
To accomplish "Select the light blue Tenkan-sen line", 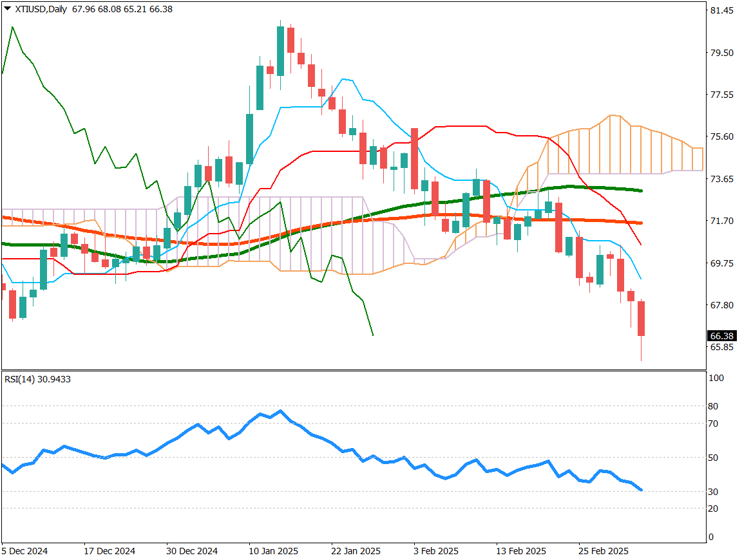I will click(303, 107).
